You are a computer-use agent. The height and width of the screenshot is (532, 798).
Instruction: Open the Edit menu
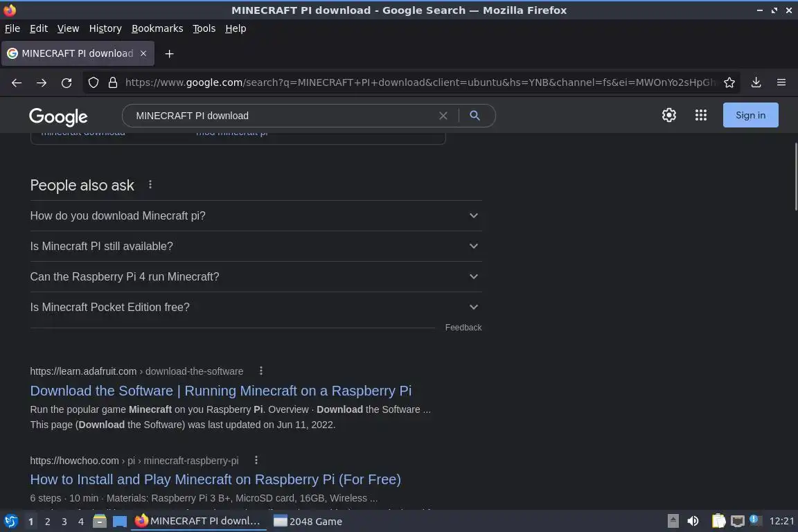coord(39,28)
